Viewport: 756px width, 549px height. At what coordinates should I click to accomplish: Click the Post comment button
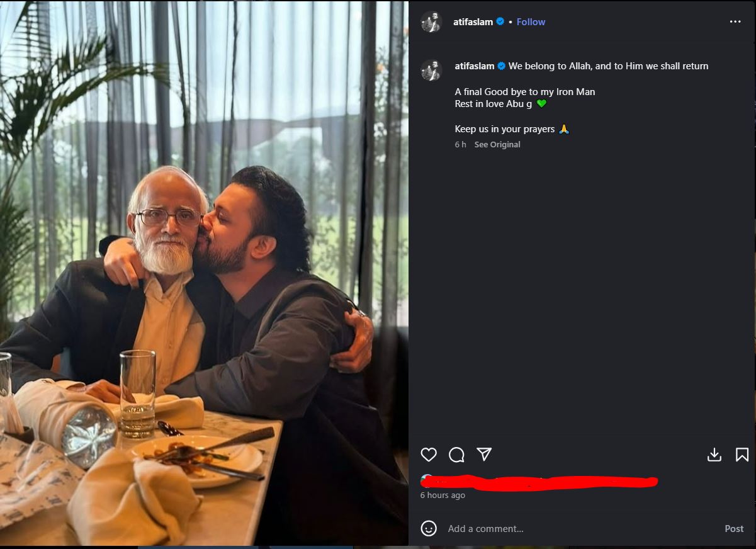click(x=734, y=529)
